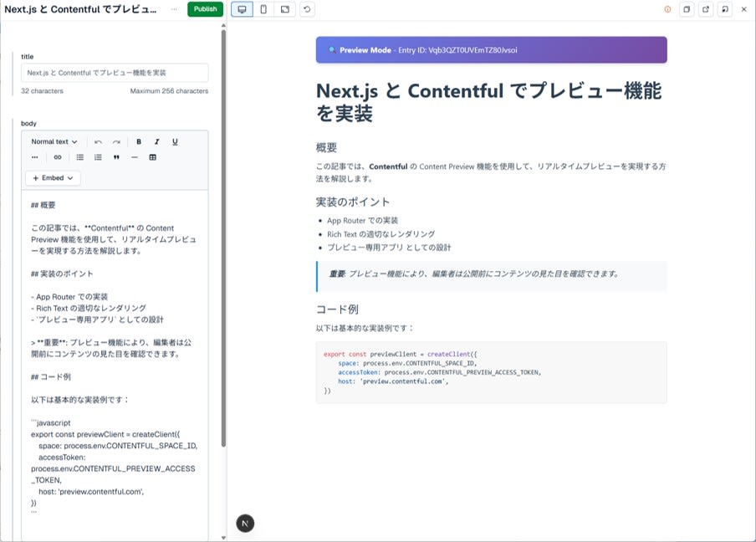Click the 'body' field label

28,124
